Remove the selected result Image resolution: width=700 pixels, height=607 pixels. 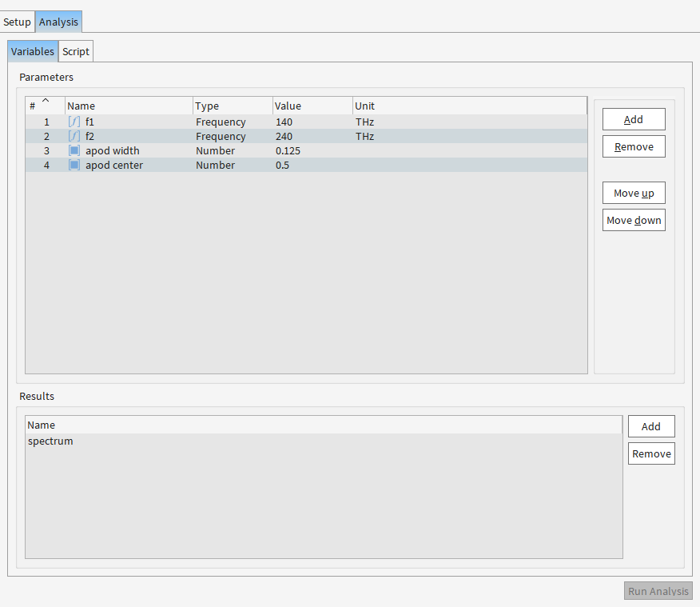click(651, 453)
